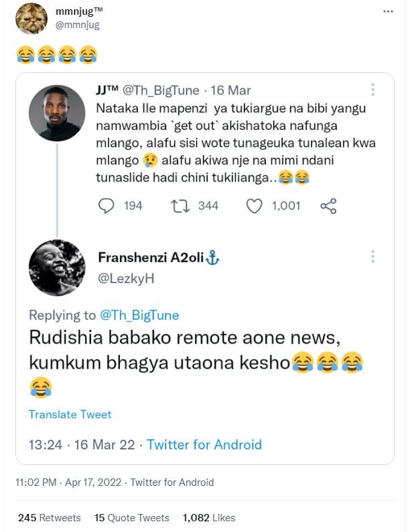Click the reply bubble icon on JJ's tweet
This screenshot has height=532, width=410.
tap(107, 205)
